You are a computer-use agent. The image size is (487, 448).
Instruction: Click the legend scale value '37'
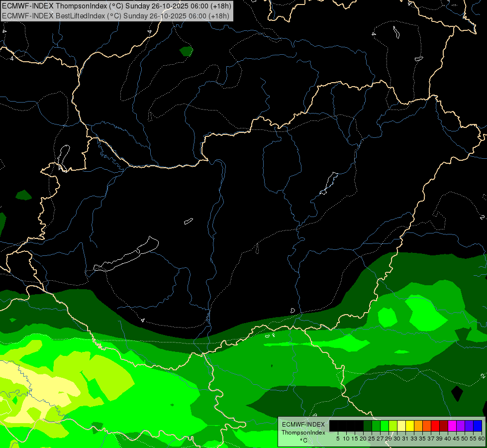(x=431, y=439)
